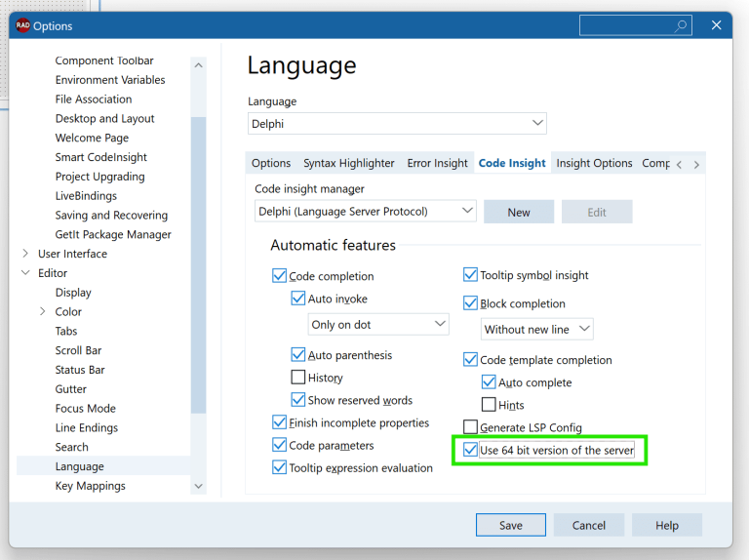Select Scroll Bar in the tree
The image size is (749, 560).
pos(78,350)
